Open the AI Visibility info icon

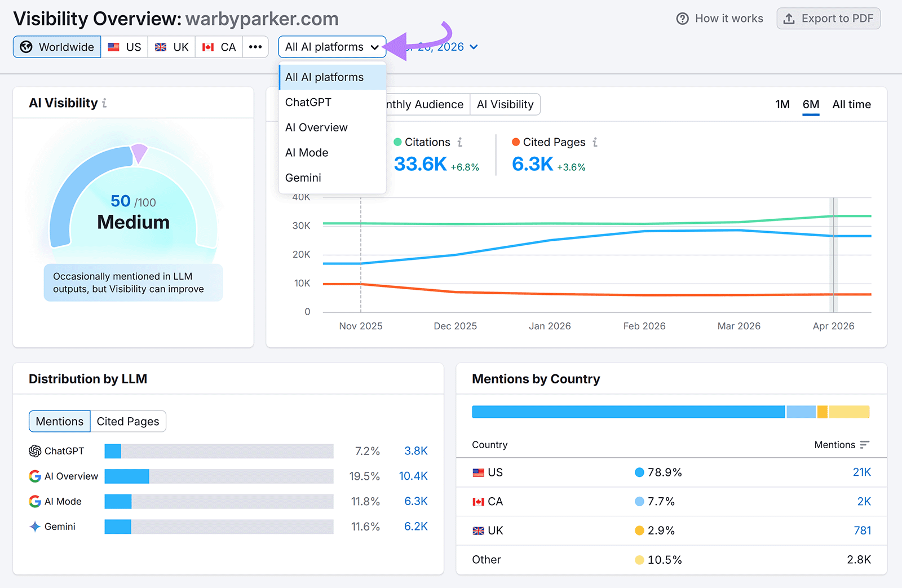point(104,103)
